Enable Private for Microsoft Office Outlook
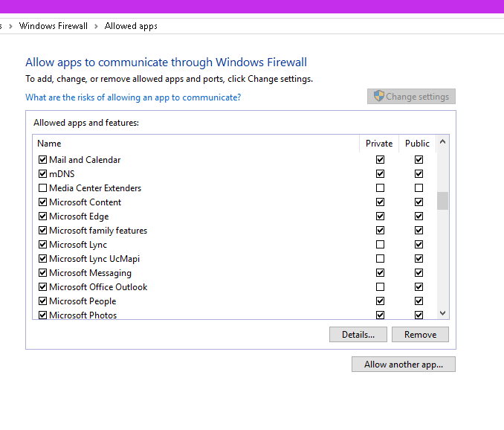 pyautogui.click(x=381, y=287)
